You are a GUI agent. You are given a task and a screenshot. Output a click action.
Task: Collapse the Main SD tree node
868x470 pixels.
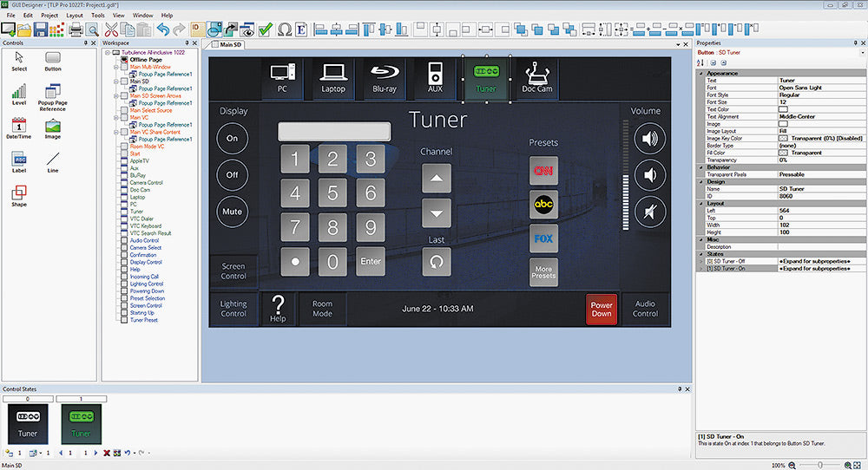116,82
